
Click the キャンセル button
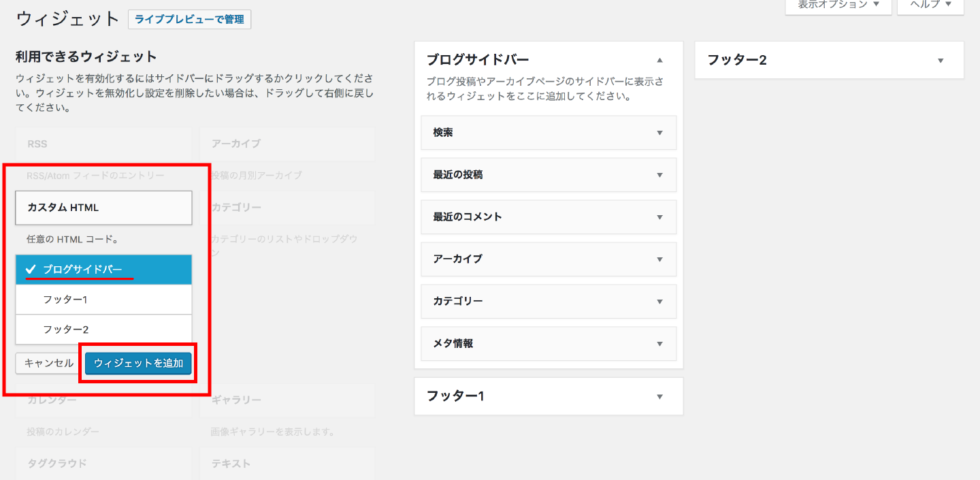click(x=48, y=363)
